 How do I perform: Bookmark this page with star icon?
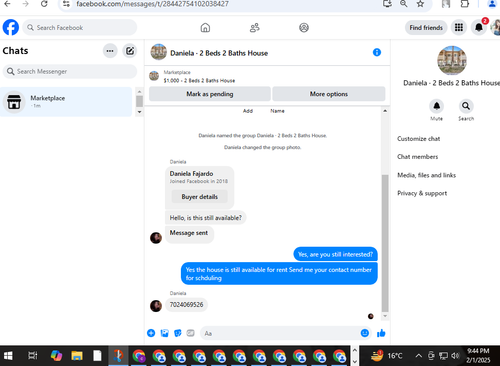(x=420, y=4)
